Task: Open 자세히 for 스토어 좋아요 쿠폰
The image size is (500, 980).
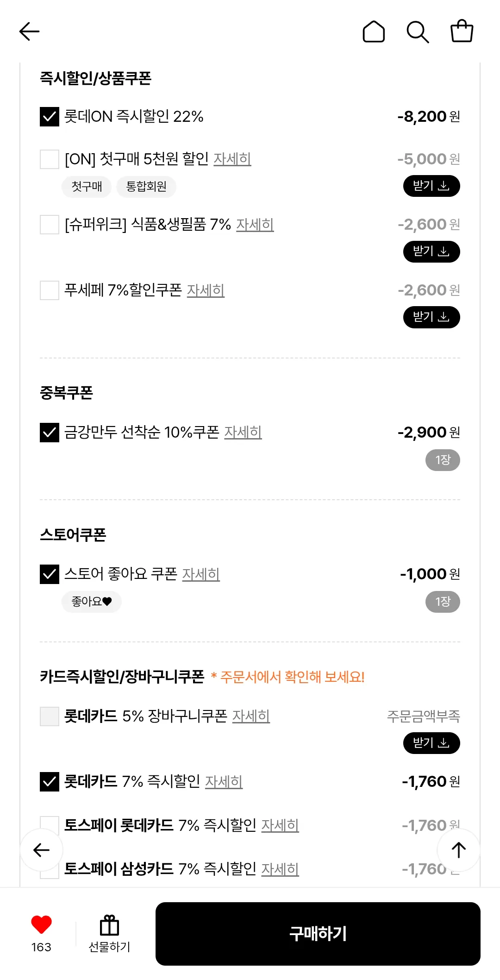Action: click(x=201, y=574)
